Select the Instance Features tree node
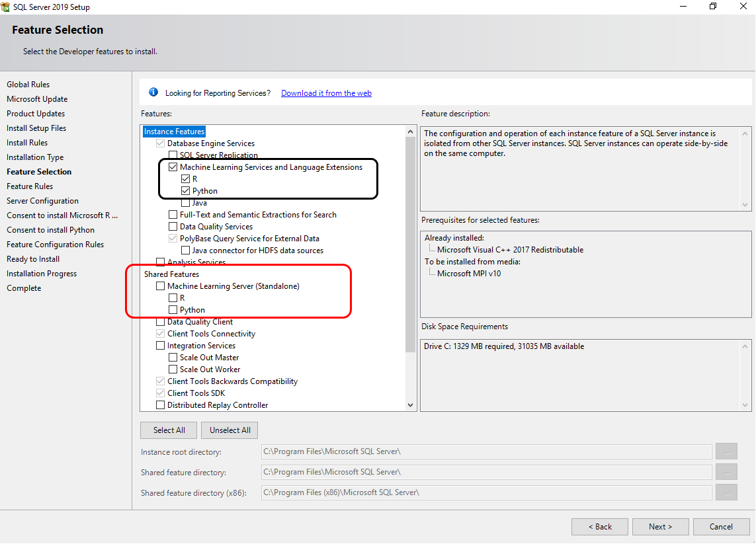This screenshot has height=544, width=756. point(174,132)
